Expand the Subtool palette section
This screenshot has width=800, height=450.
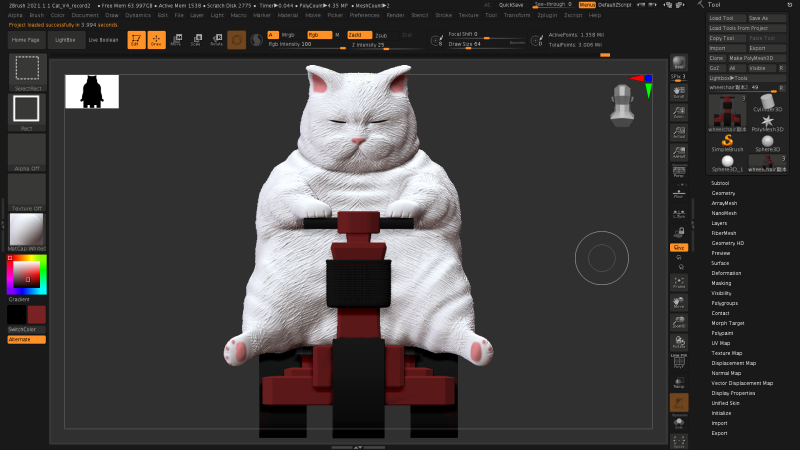click(720, 183)
